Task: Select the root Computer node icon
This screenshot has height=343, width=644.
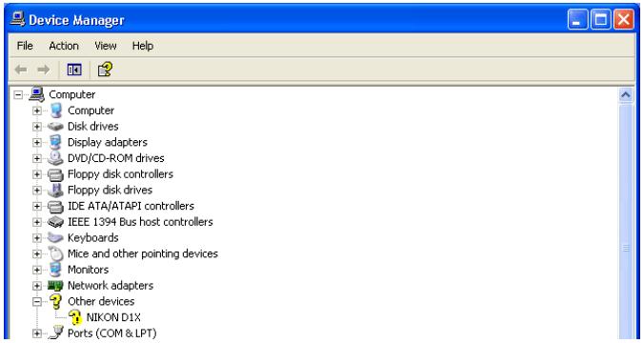Action: (36, 94)
